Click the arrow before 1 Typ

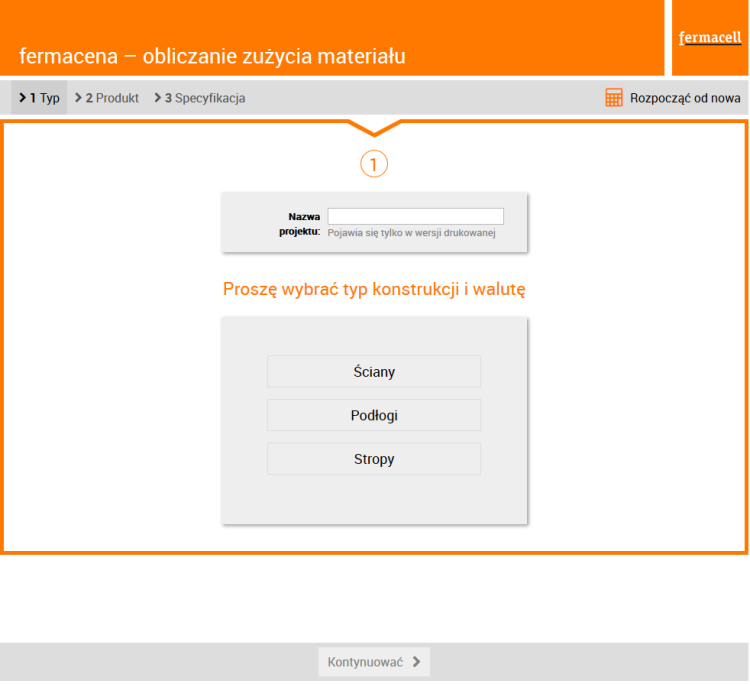(23, 98)
